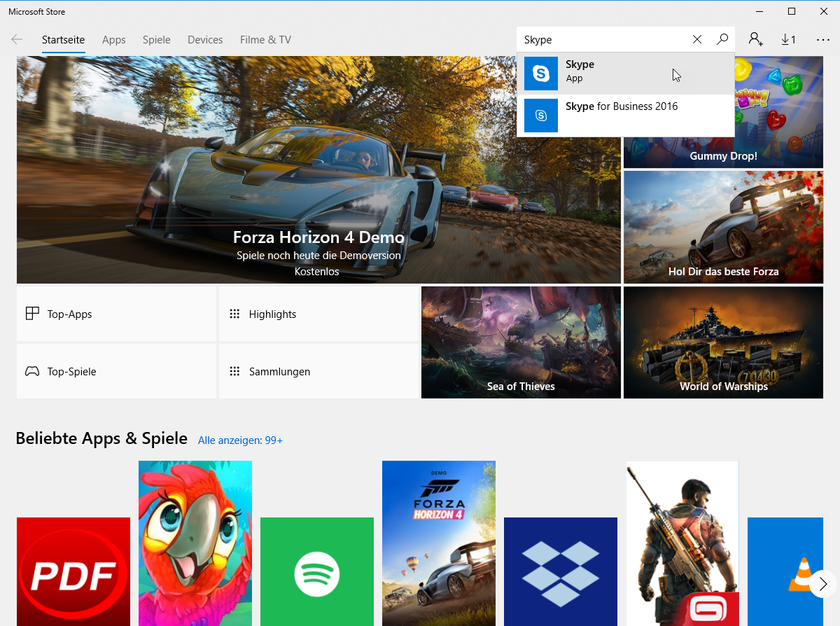Open the World of Warships tile
Image resolution: width=840 pixels, height=626 pixels.
pos(723,342)
